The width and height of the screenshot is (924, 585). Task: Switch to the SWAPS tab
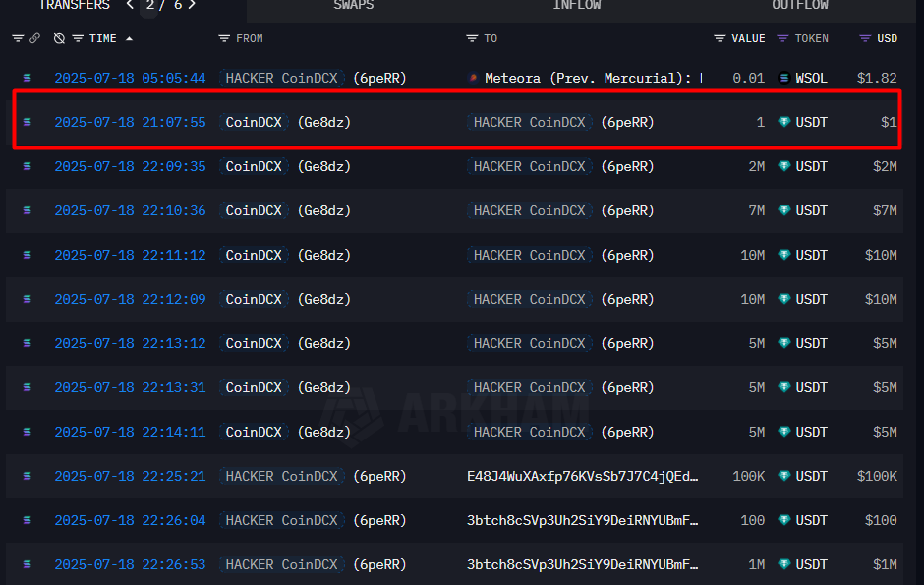pos(354,5)
